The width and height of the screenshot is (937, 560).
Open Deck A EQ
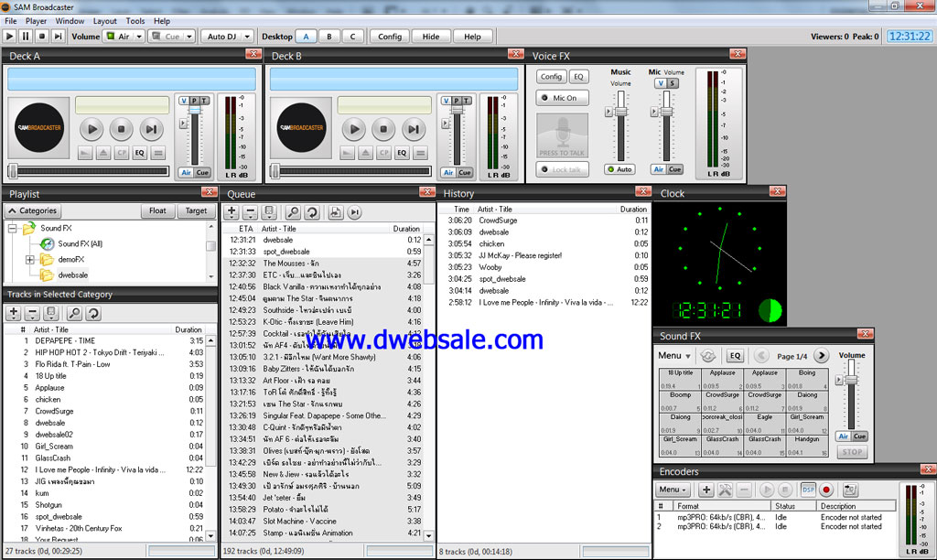click(x=139, y=153)
